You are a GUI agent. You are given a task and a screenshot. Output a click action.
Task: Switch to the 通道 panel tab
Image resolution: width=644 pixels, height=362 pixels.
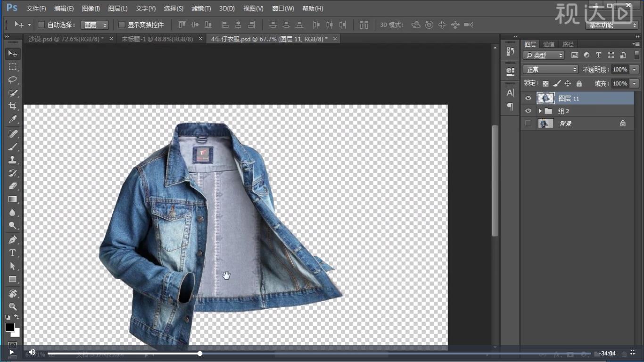[x=549, y=44]
